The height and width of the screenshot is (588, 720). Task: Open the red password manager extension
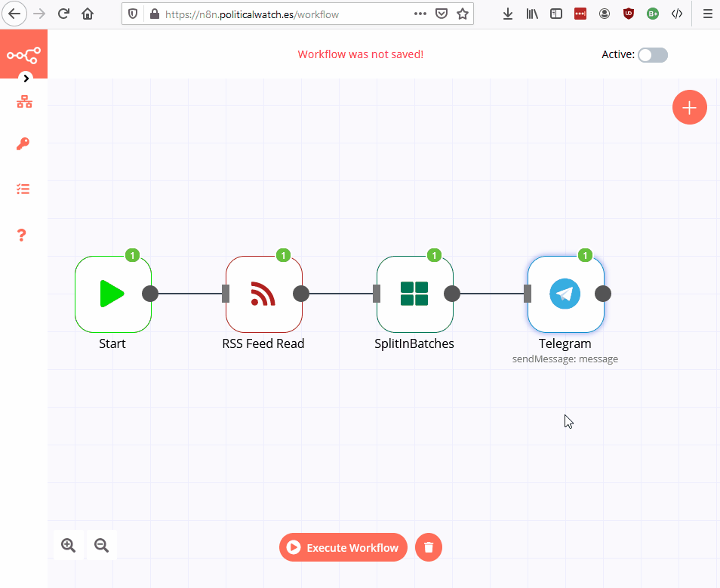click(580, 14)
